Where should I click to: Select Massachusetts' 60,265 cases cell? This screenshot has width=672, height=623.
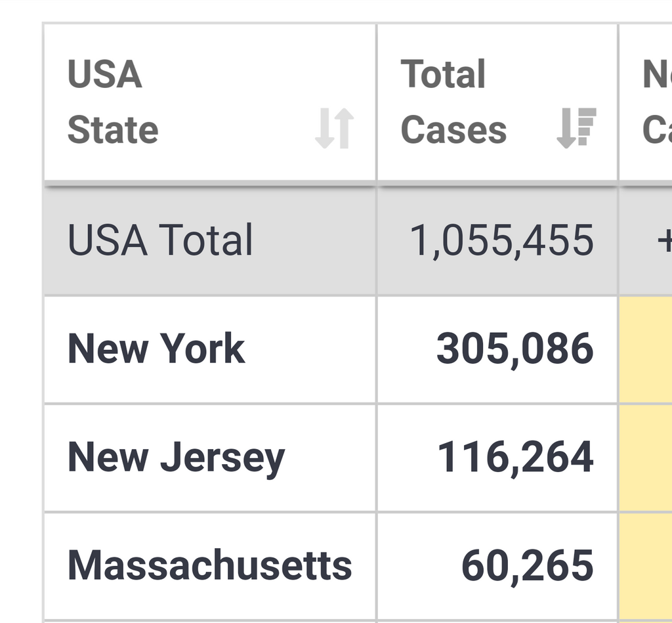click(x=497, y=566)
